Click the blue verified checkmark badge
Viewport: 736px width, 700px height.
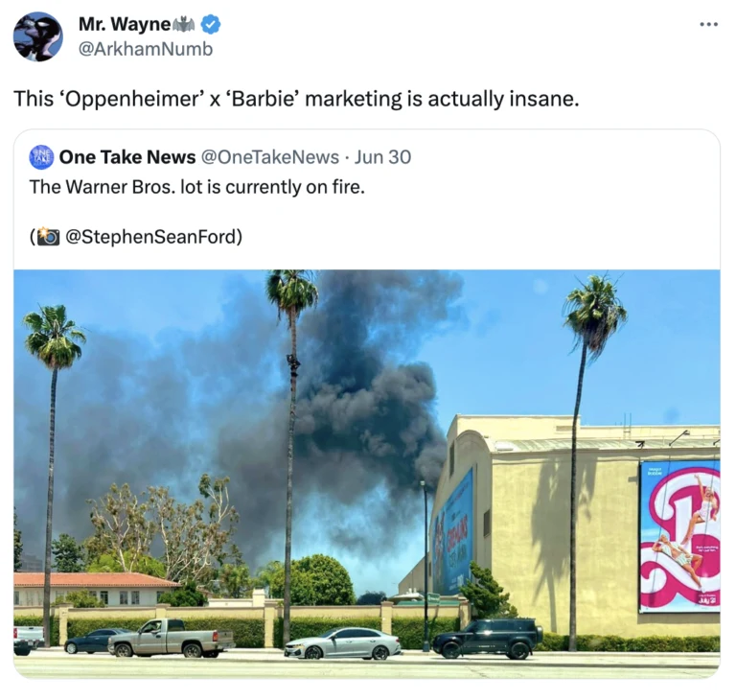tap(211, 24)
